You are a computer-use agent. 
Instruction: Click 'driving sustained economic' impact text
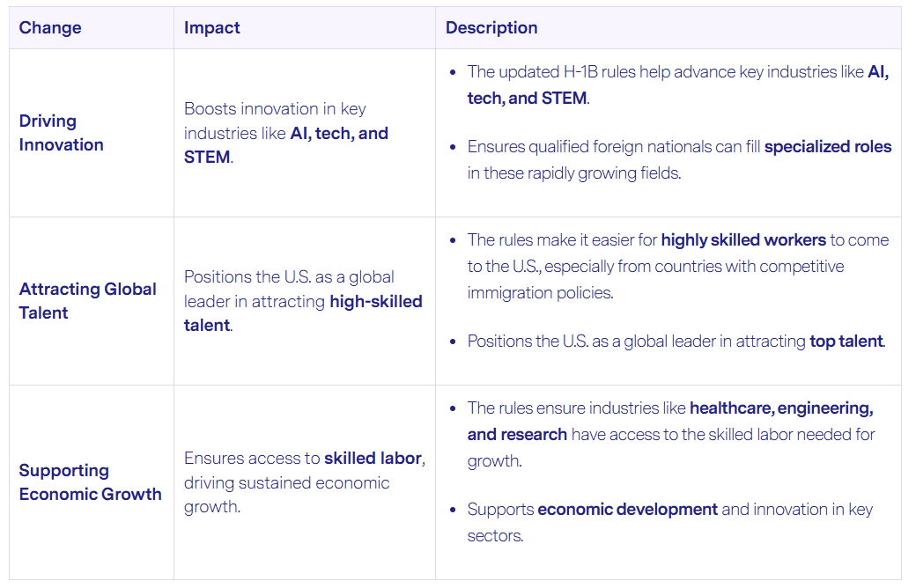coord(286,483)
